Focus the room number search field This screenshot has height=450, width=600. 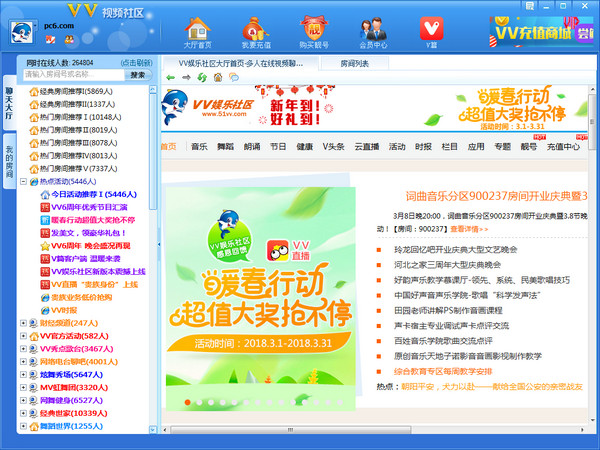point(74,75)
